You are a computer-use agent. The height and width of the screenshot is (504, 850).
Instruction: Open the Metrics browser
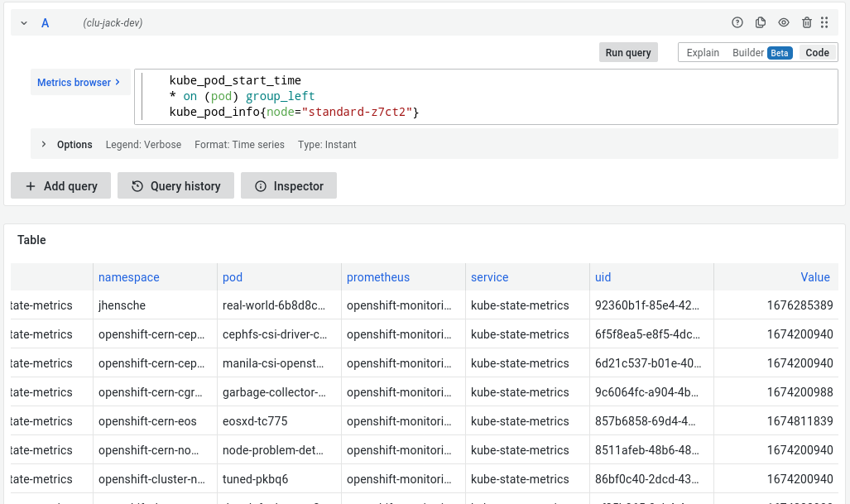79,83
